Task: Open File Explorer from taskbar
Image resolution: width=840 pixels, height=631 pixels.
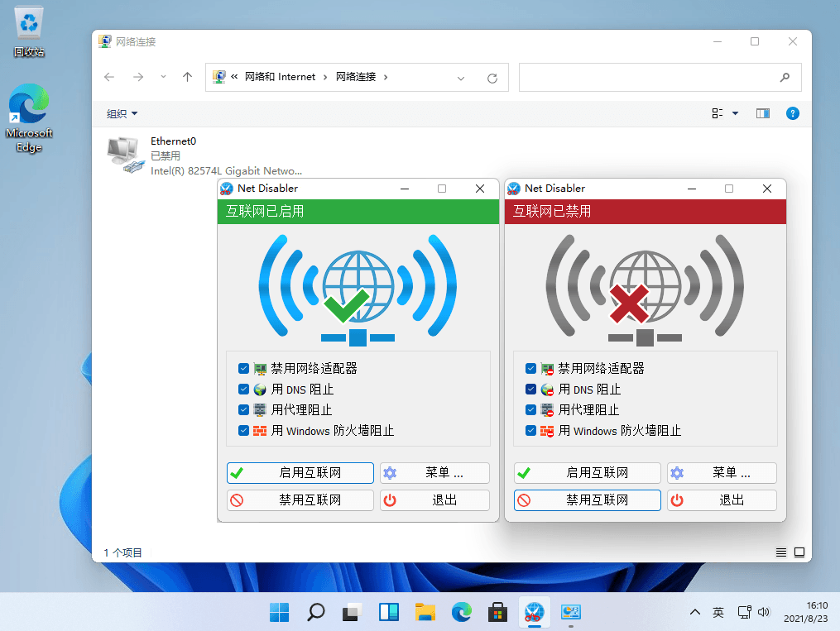Action: [425, 612]
